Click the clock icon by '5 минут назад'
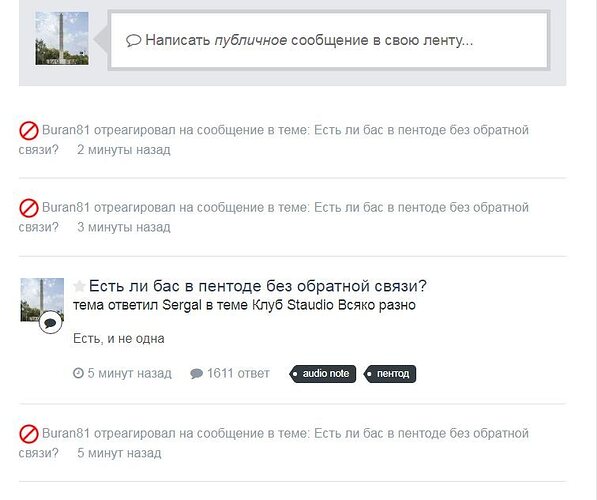This screenshot has height=500, width=597. click(78, 373)
